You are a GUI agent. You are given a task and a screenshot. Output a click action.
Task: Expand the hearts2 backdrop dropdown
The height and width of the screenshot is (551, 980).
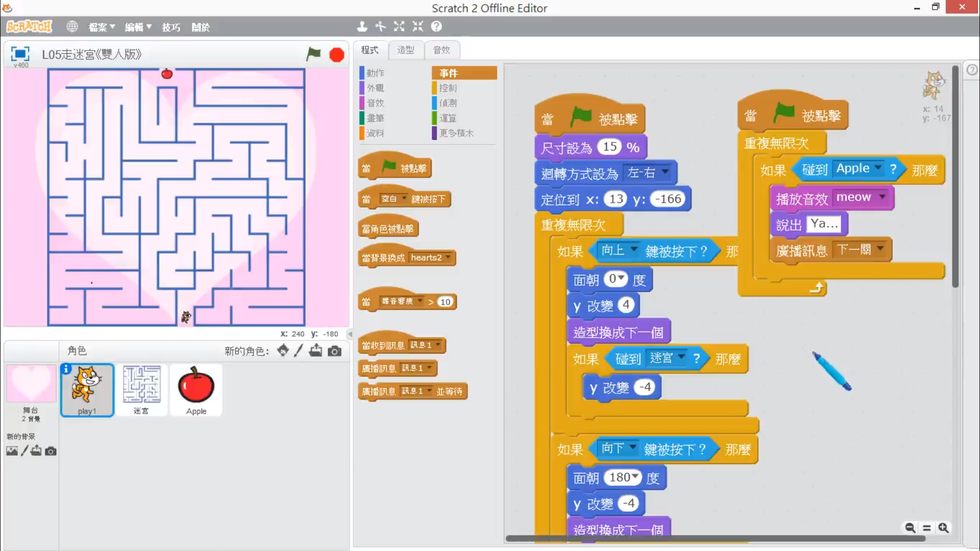pos(448,257)
